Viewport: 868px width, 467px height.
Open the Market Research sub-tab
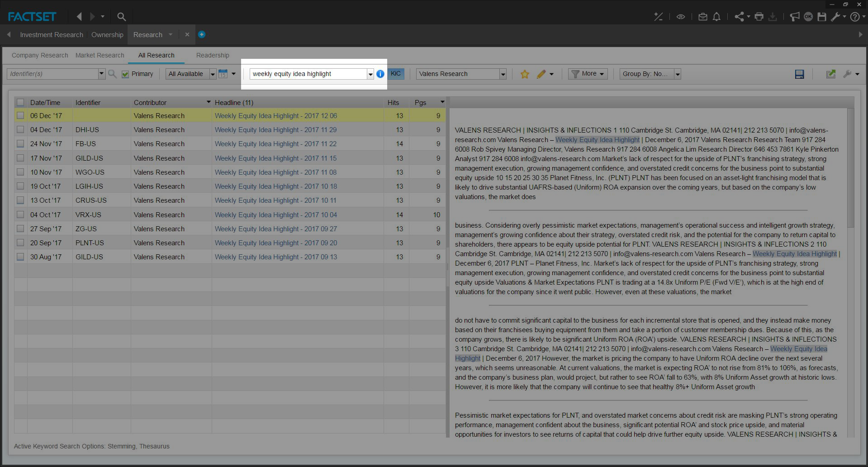point(100,55)
